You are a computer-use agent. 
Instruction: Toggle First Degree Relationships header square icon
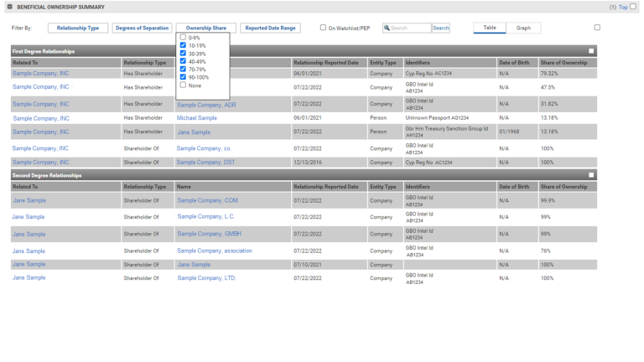click(x=591, y=51)
